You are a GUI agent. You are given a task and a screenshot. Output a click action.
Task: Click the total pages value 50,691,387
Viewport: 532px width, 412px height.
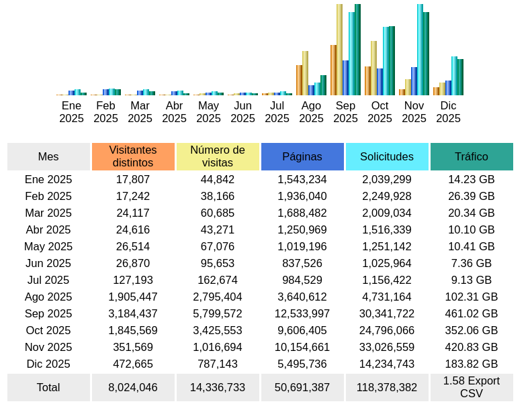302,387
